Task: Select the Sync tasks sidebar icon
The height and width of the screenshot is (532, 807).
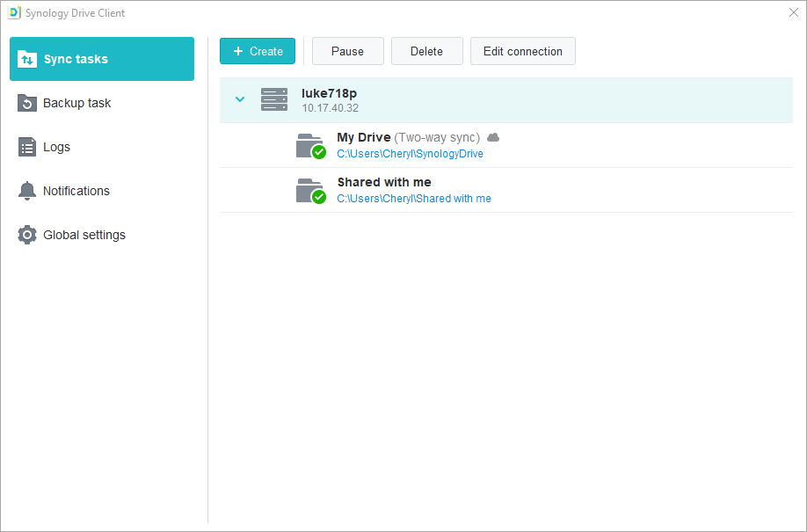Action: [x=26, y=59]
